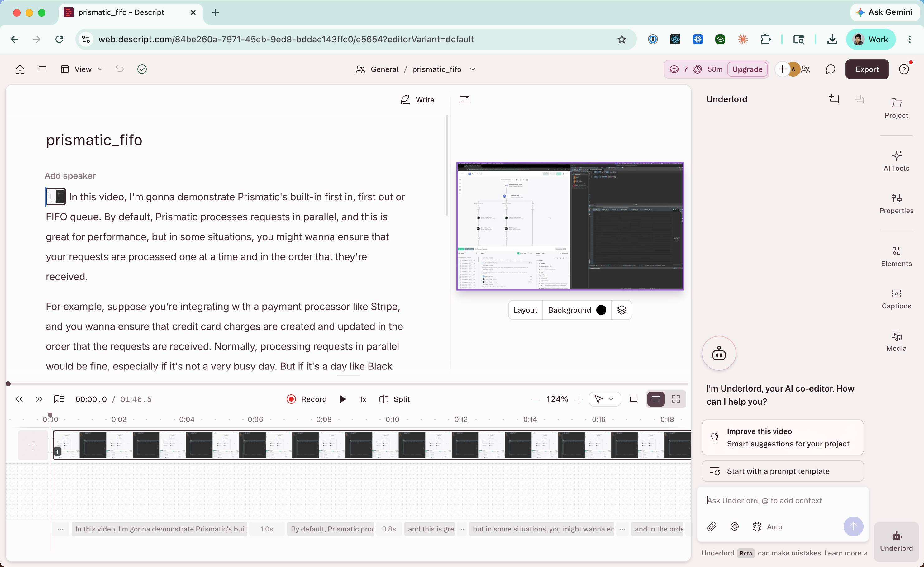Click the 0:10 mark on timeline ruler
Viewport: 924px width, 567px height.
(392, 419)
